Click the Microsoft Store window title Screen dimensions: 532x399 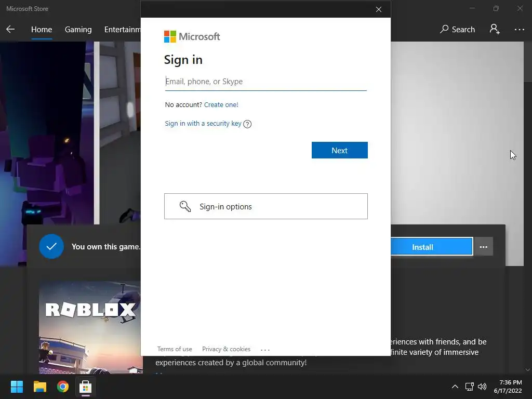[x=27, y=9]
